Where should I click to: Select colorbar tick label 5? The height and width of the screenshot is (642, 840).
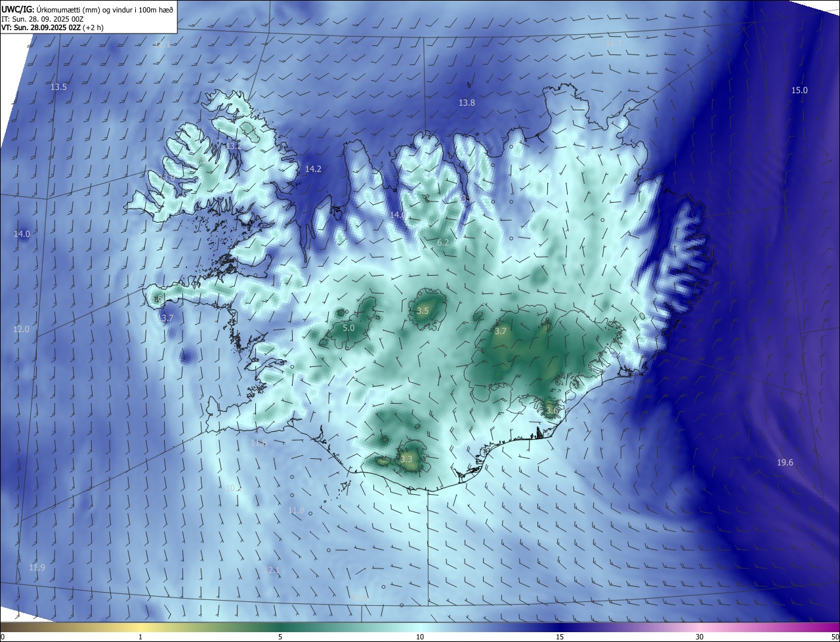[280, 637]
